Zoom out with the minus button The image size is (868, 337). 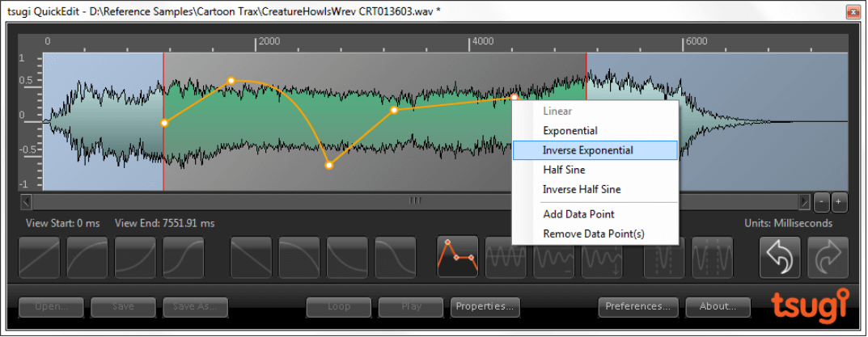click(x=822, y=203)
